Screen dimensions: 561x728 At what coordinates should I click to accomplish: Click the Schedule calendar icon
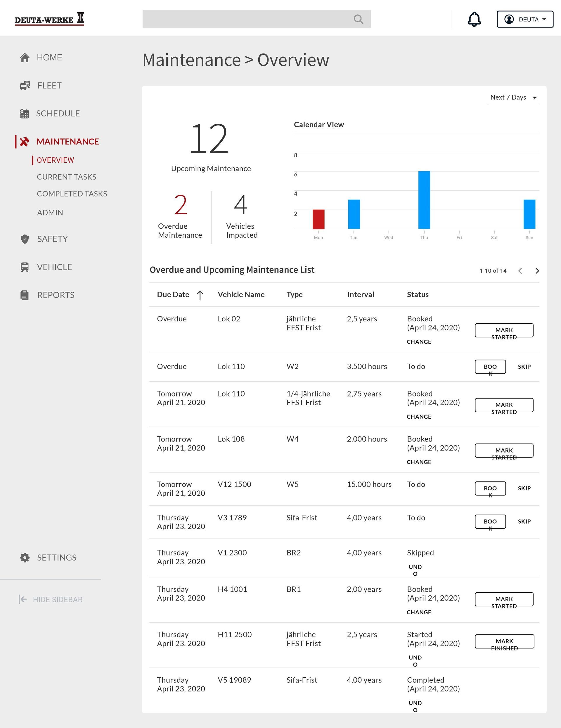tap(24, 114)
